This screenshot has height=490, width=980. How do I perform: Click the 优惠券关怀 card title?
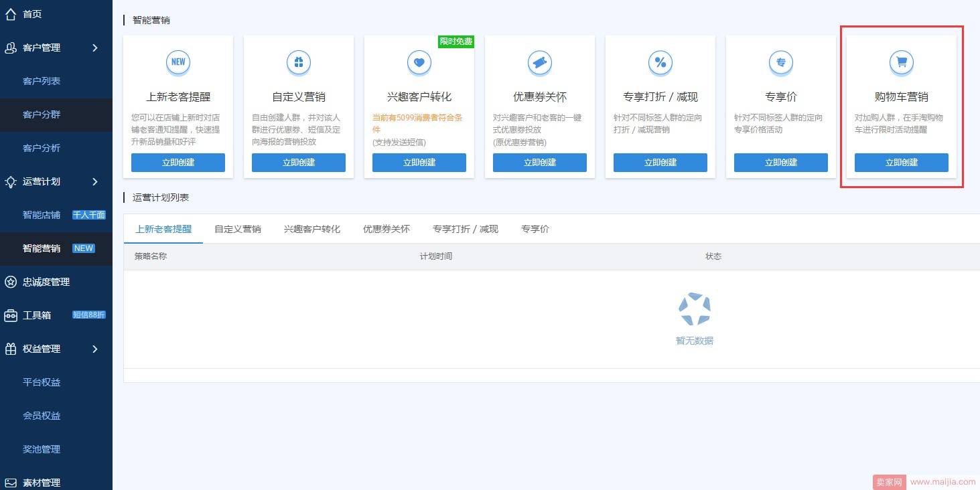[x=540, y=97]
